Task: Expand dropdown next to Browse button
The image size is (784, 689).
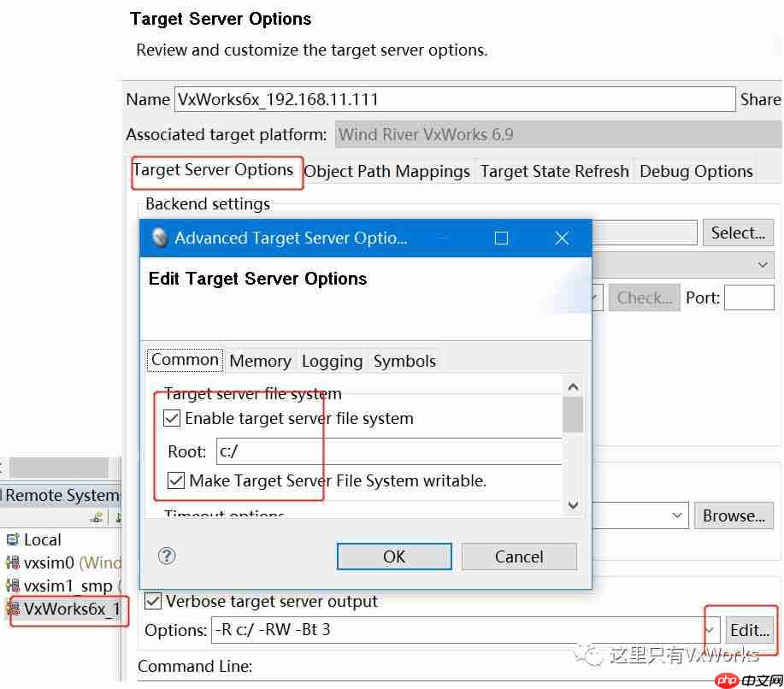Action: 677,515
